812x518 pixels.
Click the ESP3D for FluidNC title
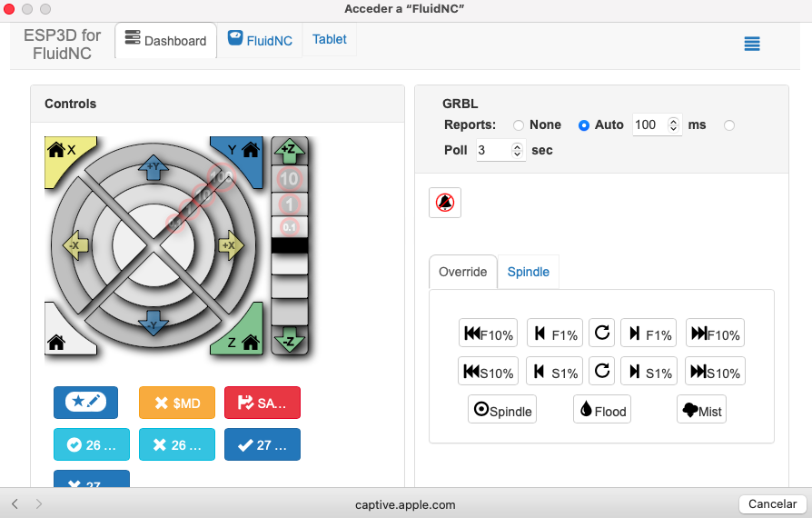tap(62, 44)
